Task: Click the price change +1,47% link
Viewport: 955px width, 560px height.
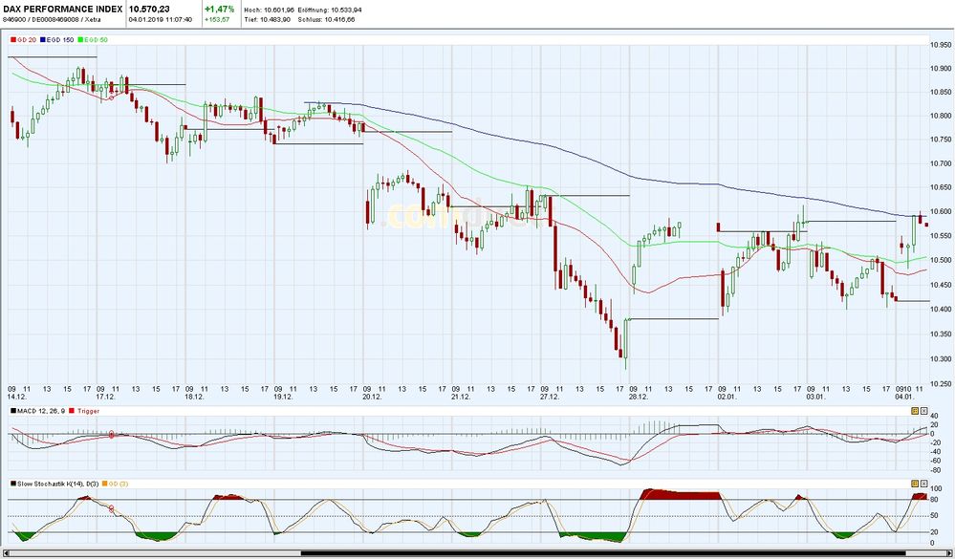Action: point(220,9)
